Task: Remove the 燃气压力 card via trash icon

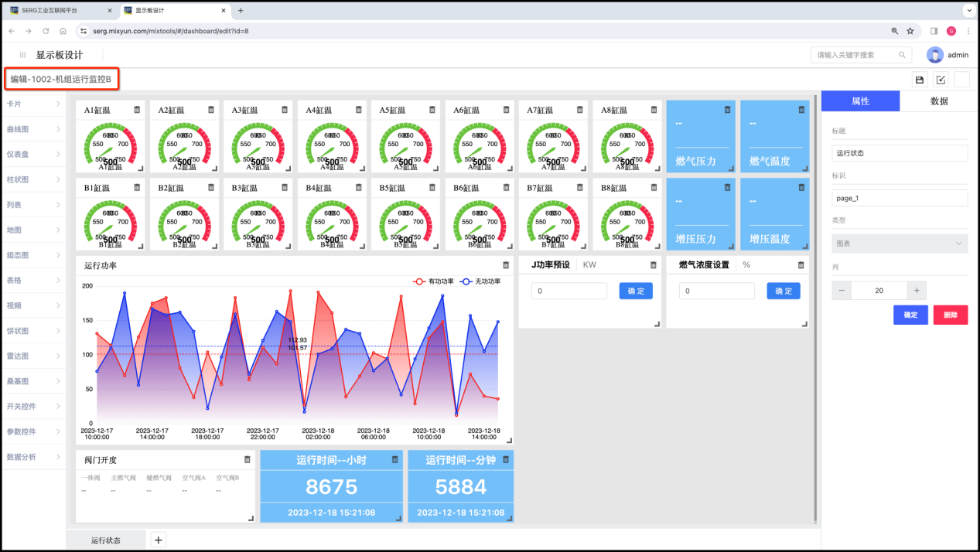Action: 727,110
